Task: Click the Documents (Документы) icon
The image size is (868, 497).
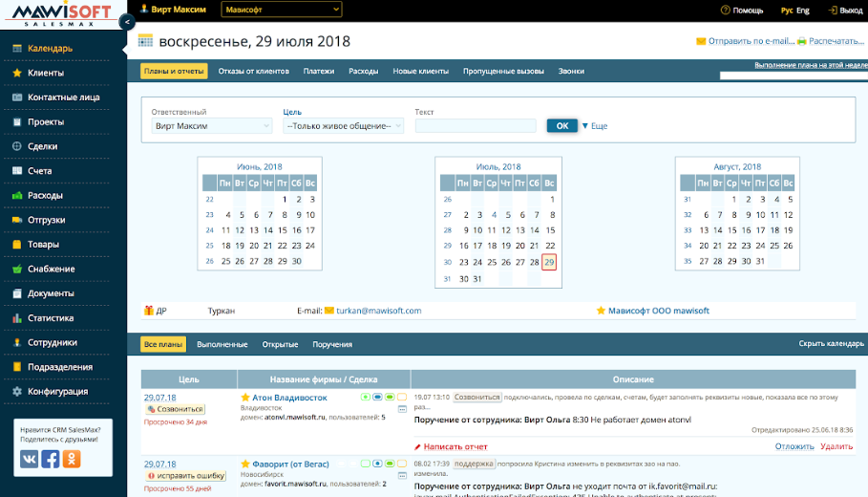Action: pos(17,293)
